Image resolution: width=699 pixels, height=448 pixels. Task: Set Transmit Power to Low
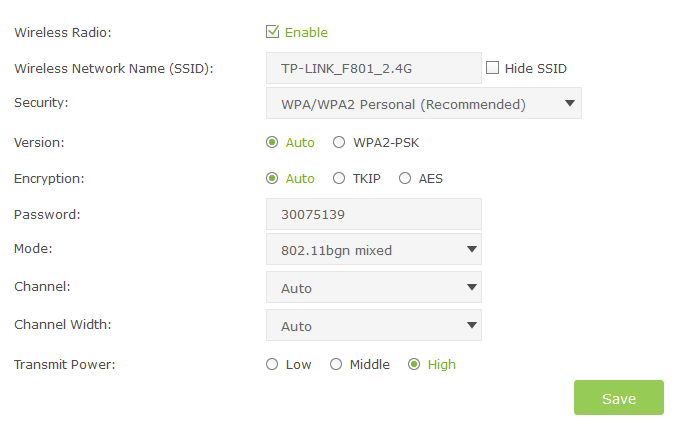click(272, 365)
